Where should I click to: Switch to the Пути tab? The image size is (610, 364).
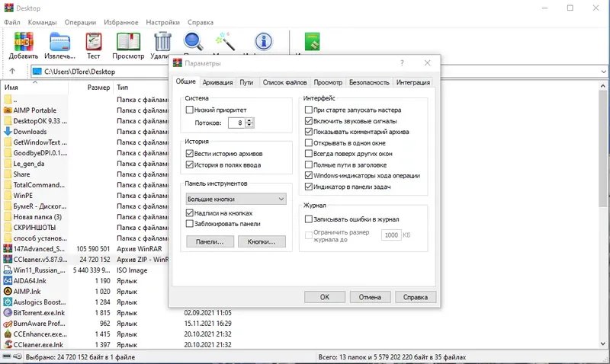[246, 82]
